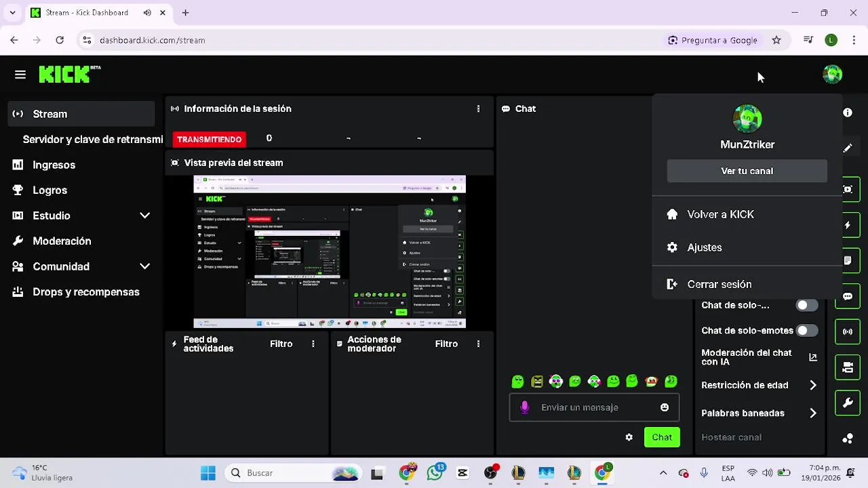Click the info icon in right sidebar

(848, 113)
